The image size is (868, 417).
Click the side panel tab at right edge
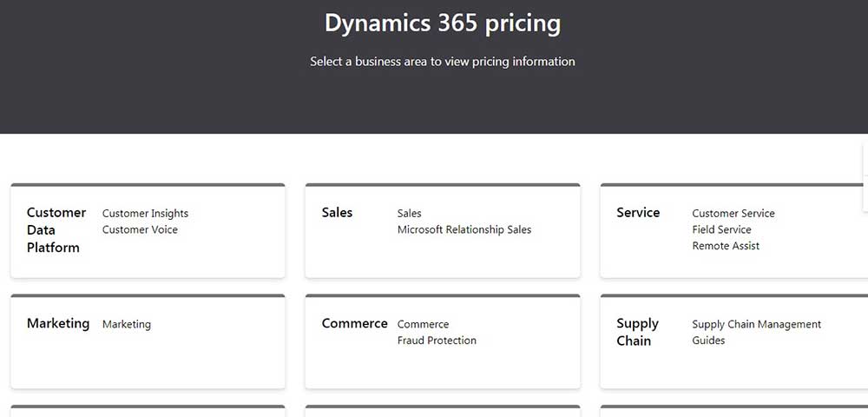point(865,176)
